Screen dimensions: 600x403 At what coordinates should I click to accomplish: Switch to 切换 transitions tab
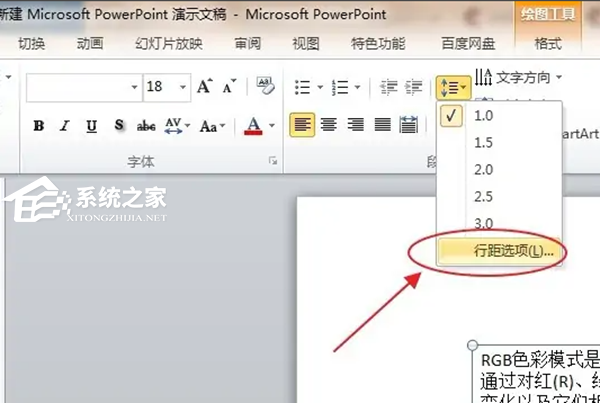[31, 44]
